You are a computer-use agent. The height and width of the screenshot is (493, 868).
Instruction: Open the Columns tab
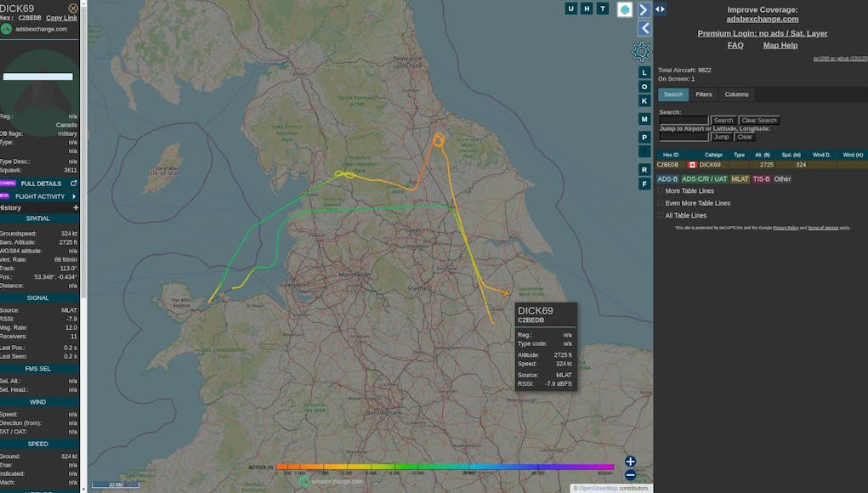(736, 94)
